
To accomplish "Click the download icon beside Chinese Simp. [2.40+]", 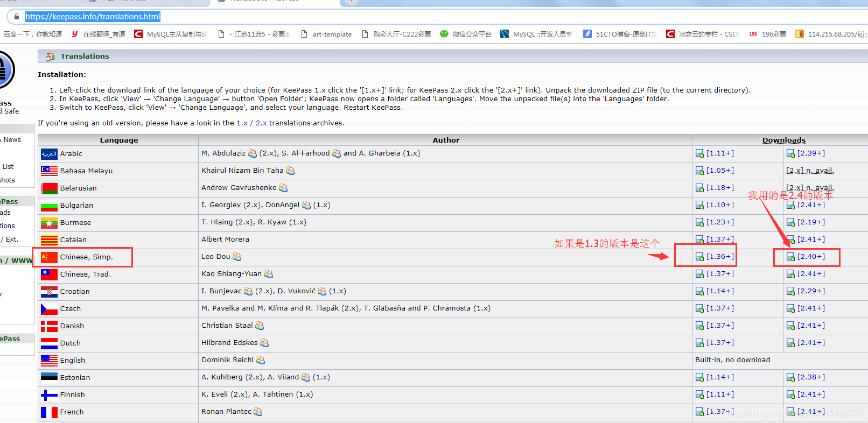I will pos(790,257).
